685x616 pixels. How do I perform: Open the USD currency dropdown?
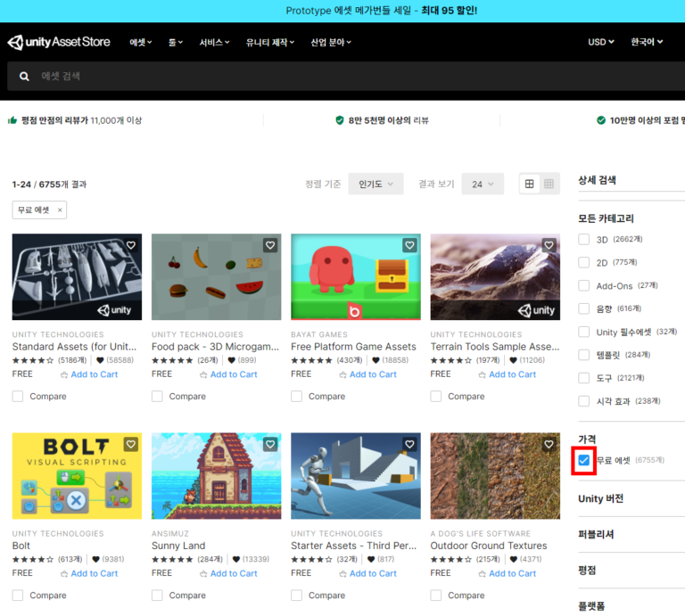(601, 42)
